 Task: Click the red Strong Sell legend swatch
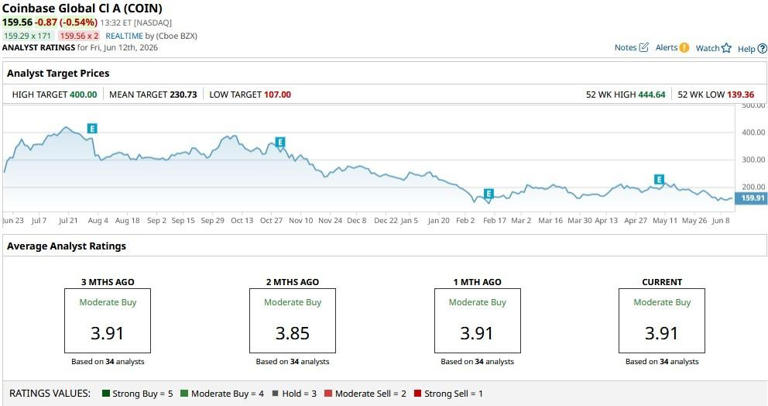coord(417,393)
